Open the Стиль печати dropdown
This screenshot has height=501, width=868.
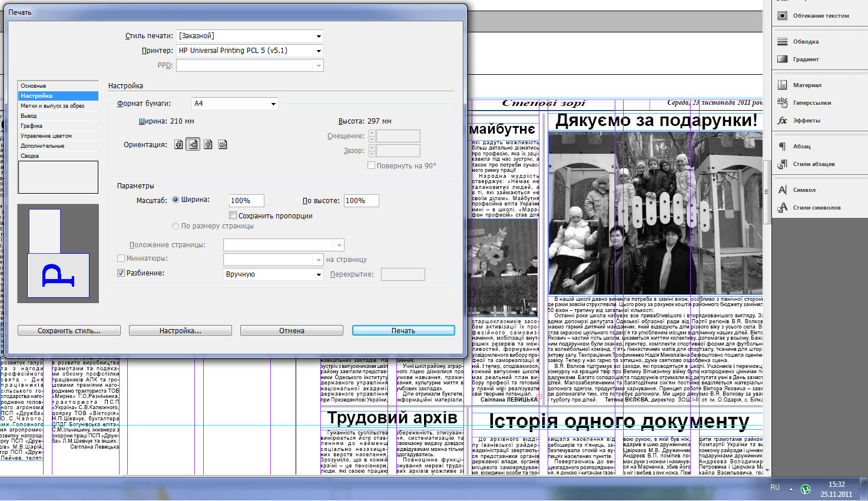[250, 36]
